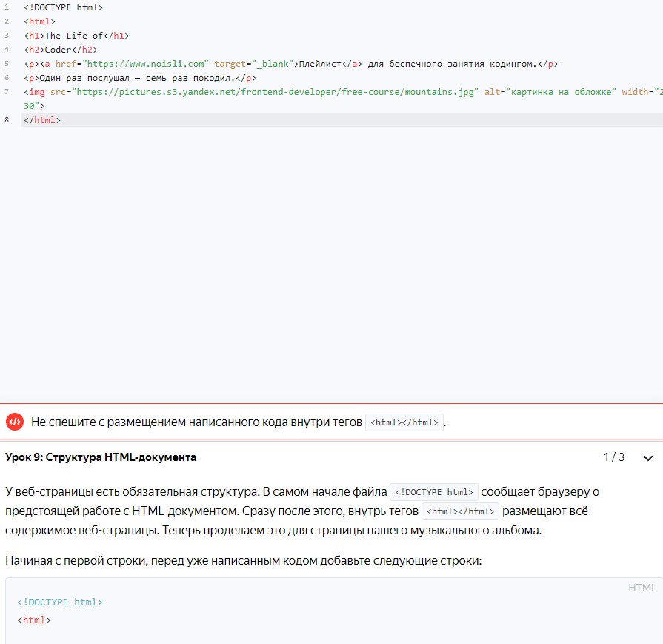Image resolution: width=663 pixels, height=644 pixels.
Task: Click the target="_blank" attribute in line 5
Action: [253, 64]
